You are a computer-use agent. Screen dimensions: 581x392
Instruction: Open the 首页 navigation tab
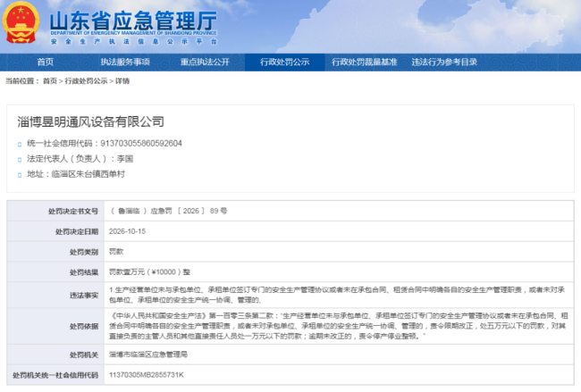point(46,63)
